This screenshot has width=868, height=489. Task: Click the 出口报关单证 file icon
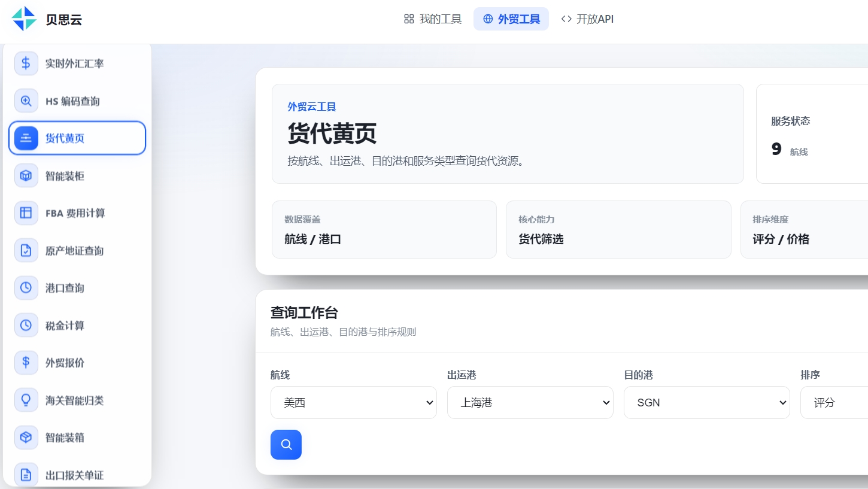point(26,475)
